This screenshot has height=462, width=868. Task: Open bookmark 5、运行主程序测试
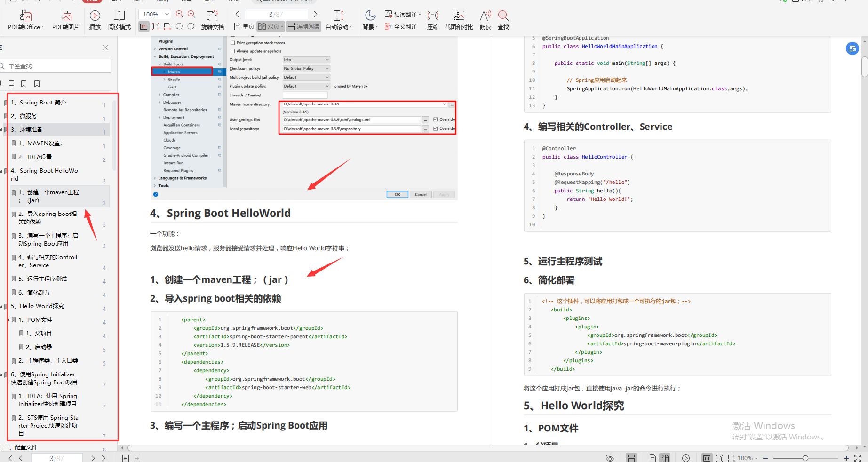[42, 279]
